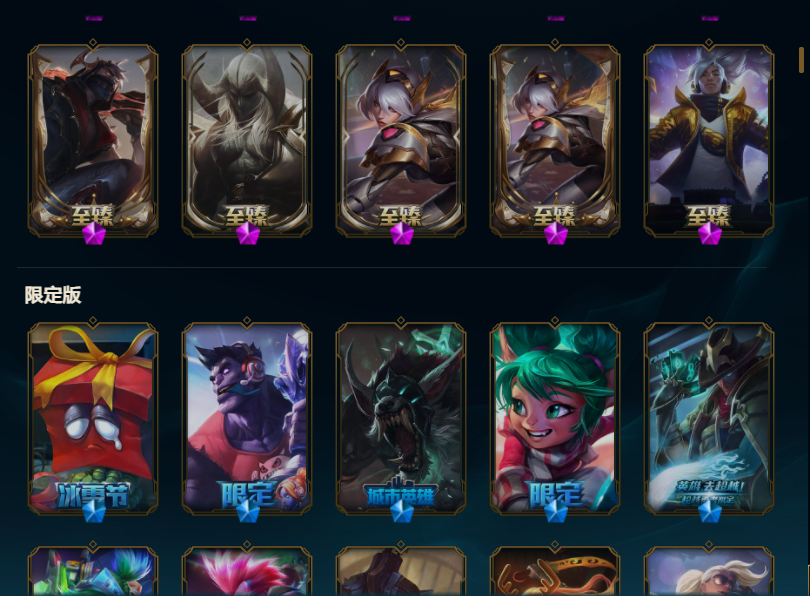Click the blue gem under the 城市英雄 werewolf skin
Screen dimensions: 810x596
[x=401, y=511]
